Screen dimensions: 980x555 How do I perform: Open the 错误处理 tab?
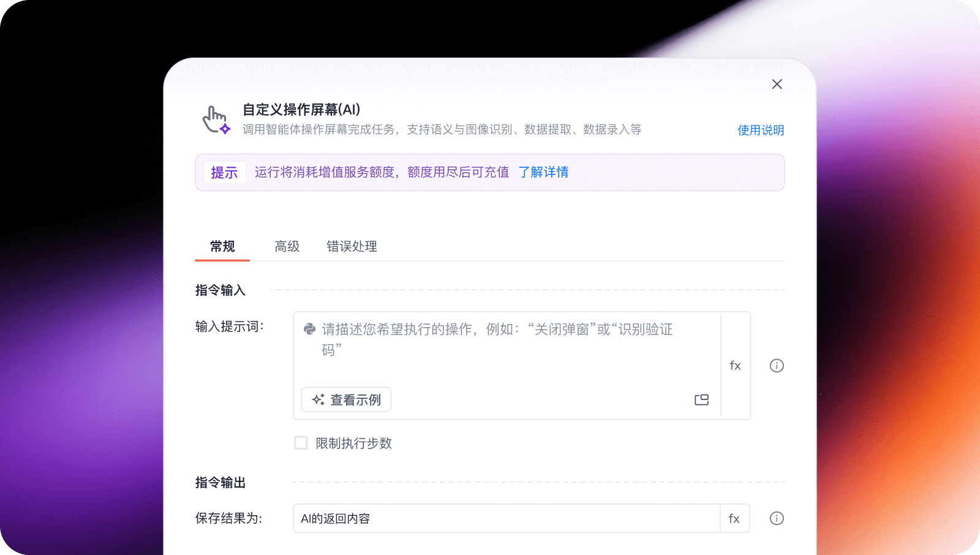click(352, 246)
